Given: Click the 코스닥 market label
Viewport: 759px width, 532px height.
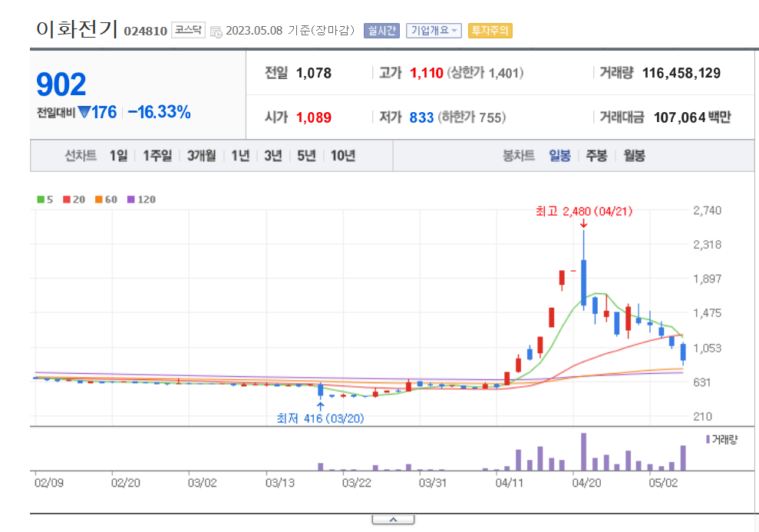Looking at the screenshot, I should click(x=188, y=30).
